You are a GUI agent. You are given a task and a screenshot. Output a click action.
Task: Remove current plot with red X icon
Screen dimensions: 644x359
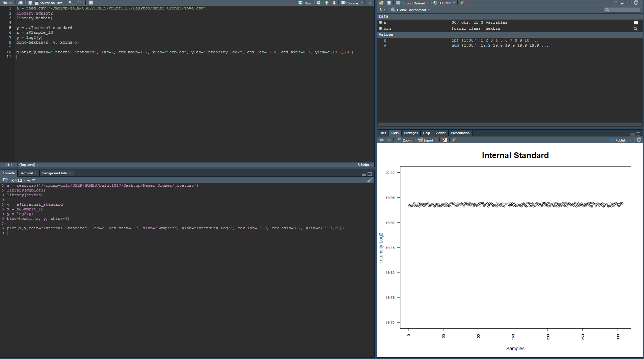click(x=445, y=140)
